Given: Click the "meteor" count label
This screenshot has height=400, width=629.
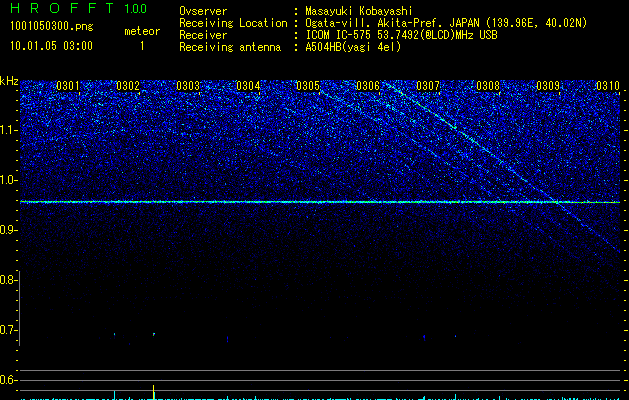Looking at the screenshot, I should (x=142, y=31).
